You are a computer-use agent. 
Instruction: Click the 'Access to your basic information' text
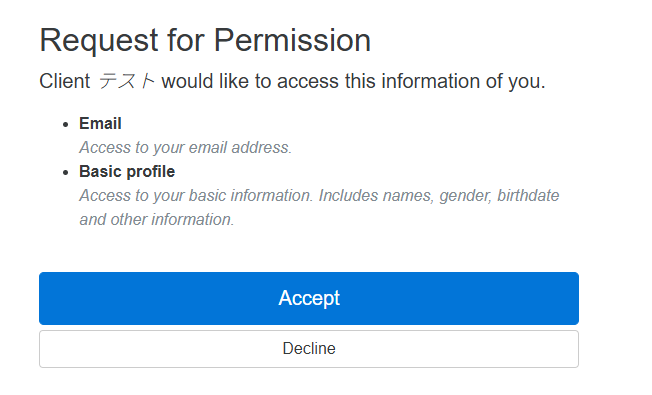tap(195, 195)
